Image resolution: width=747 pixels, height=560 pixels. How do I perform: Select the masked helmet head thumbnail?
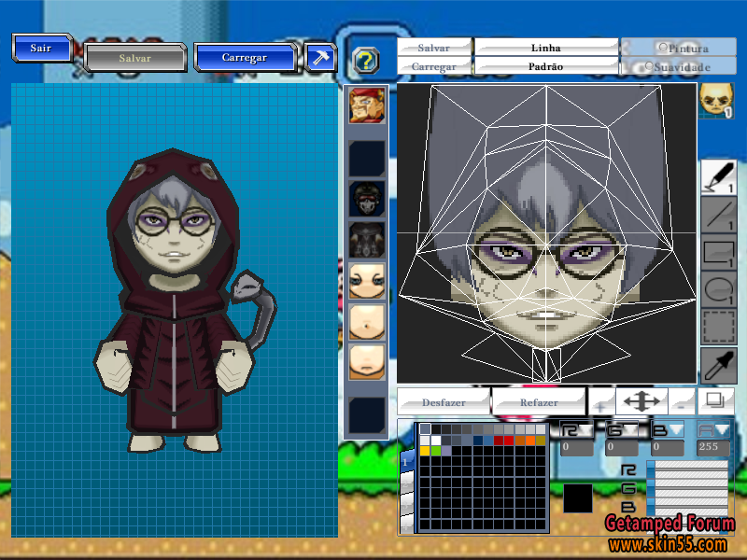pyautogui.click(x=366, y=199)
